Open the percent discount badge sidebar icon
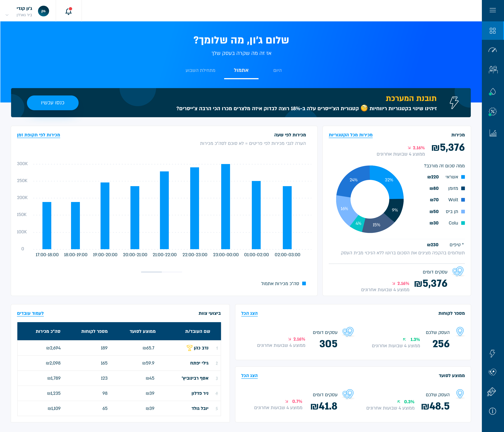 pos(493,112)
